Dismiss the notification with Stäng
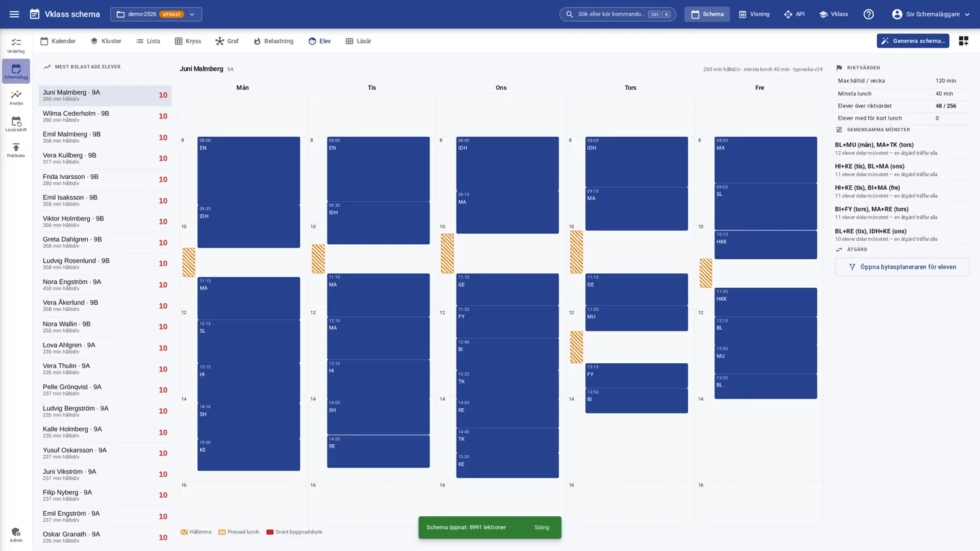 click(542, 528)
